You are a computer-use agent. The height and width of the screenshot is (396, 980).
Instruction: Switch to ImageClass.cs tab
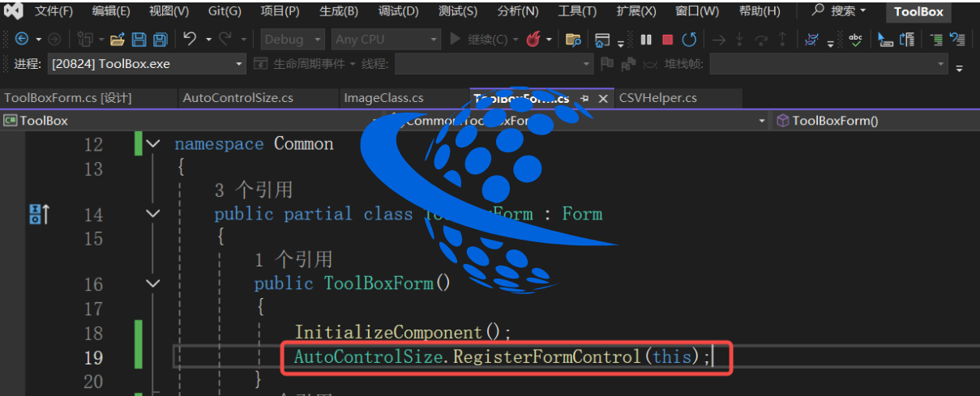[x=384, y=98]
